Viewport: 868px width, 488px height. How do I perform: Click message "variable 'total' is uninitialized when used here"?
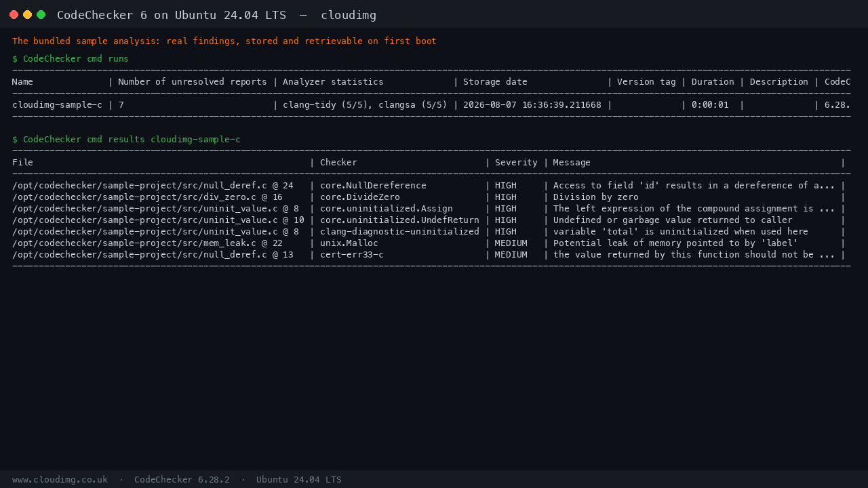(x=681, y=232)
